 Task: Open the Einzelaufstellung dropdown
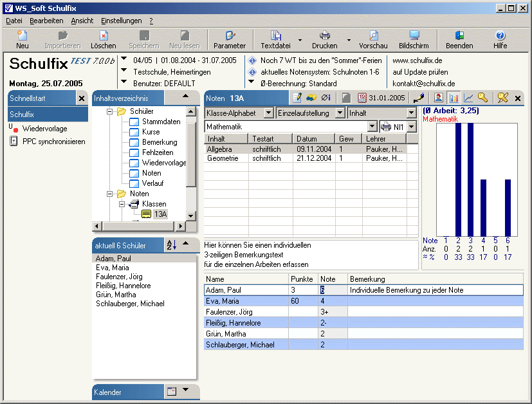(x=340, y=113)
